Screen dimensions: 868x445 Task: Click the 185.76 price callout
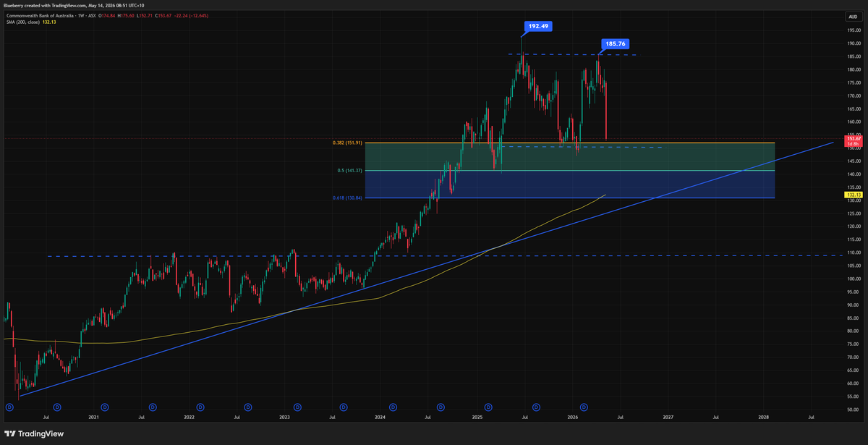pos(616,43)
